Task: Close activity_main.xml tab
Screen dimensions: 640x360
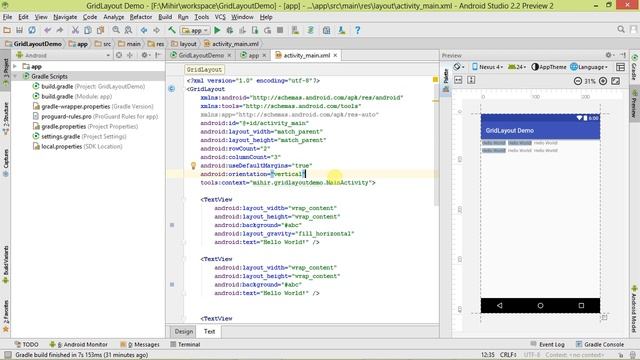Action: [336, 55]
